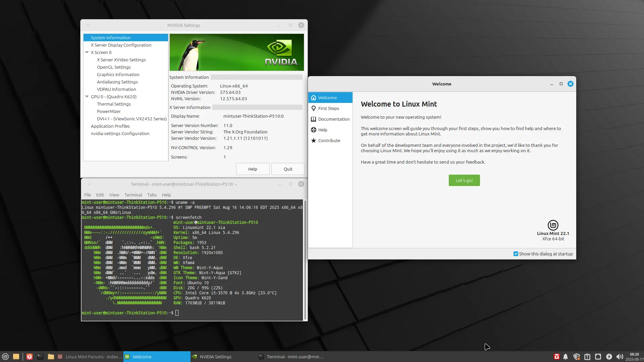Click the Welcome taskbar button
Screen dimensions: 644x362
(x=157, y=357)
